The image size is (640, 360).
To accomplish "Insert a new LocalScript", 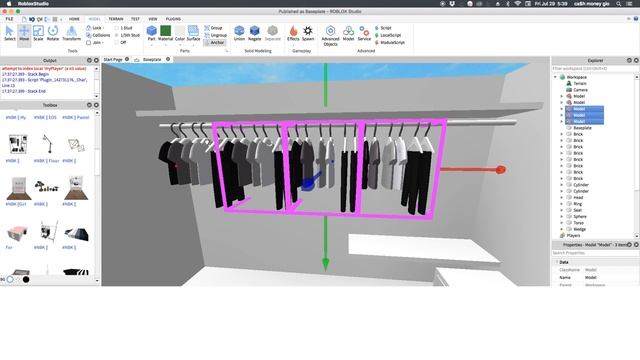I will (x=387, y=35).
